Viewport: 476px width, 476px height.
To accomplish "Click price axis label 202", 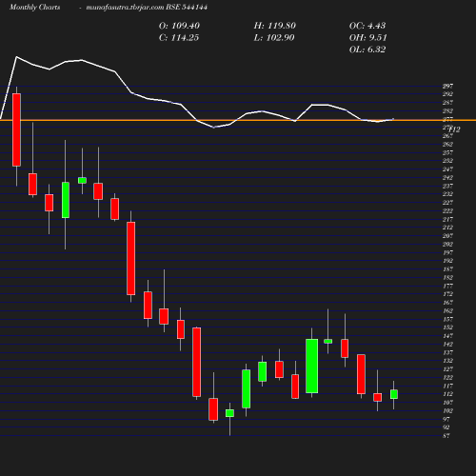I will (447, 245).
